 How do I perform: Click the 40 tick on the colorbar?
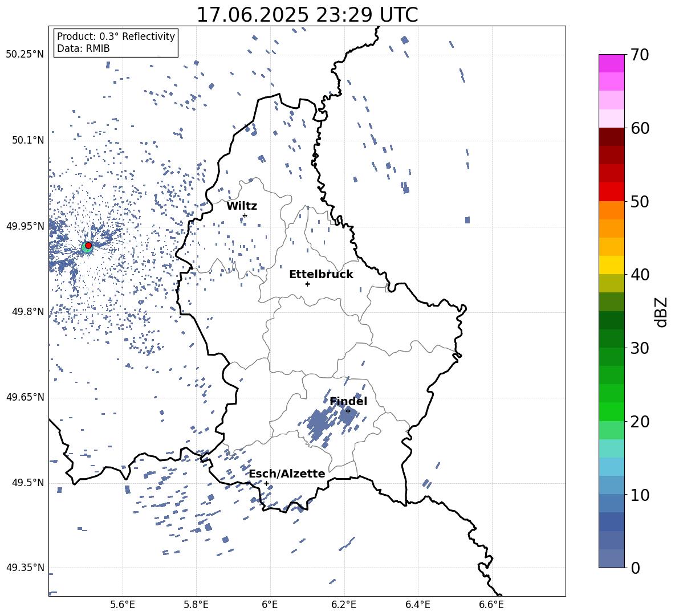pos(640,275)
